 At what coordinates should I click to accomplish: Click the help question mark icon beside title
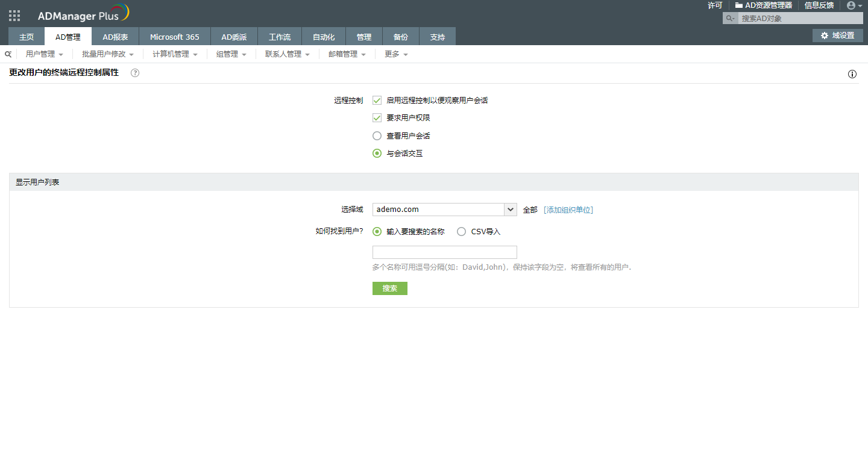pos(135,73)
